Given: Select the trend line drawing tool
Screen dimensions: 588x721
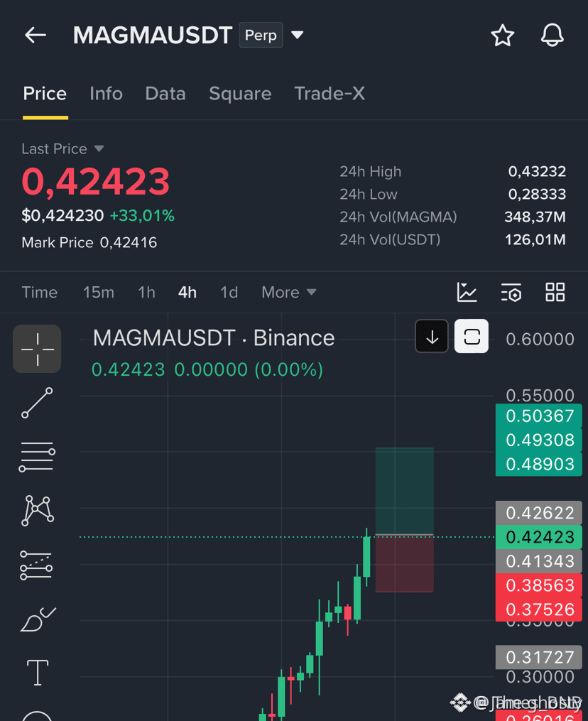Looking at the screenshot, I should [37, 403].
